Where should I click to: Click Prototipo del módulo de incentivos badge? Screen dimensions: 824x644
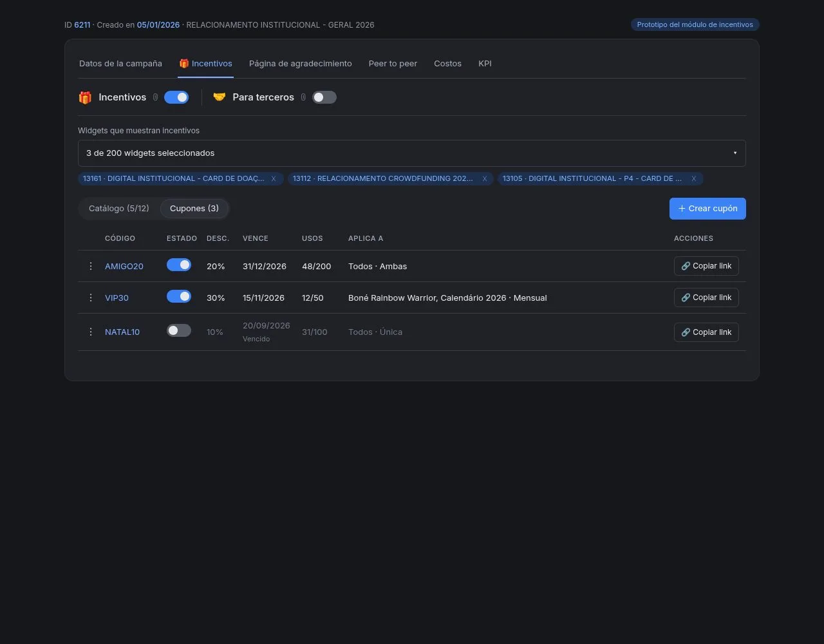coord(695,24)
